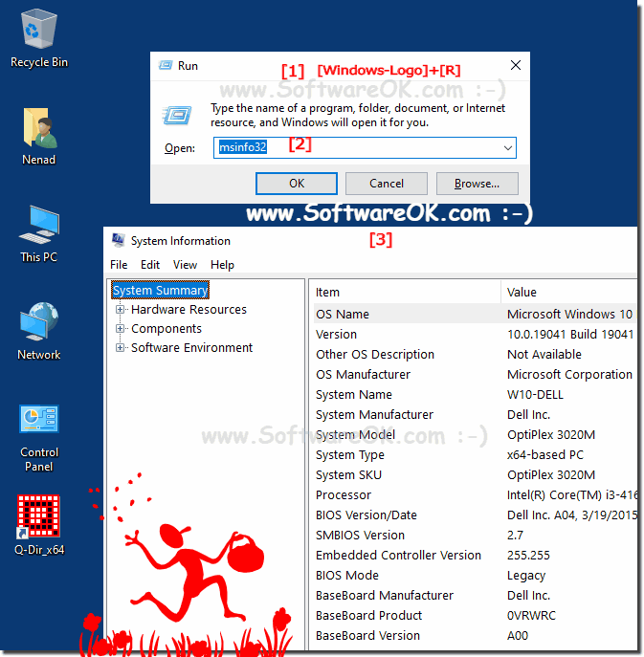Image resolution: width=644 pixels, height=657 pixels.
Task: Expand the Components tree node
Action: pos(120,329)
